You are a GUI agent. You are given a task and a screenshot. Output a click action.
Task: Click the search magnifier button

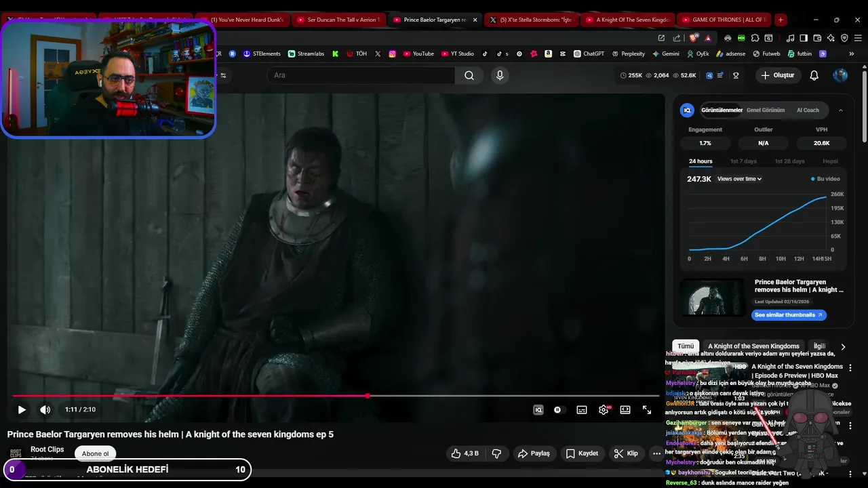[x=469, y=75]
